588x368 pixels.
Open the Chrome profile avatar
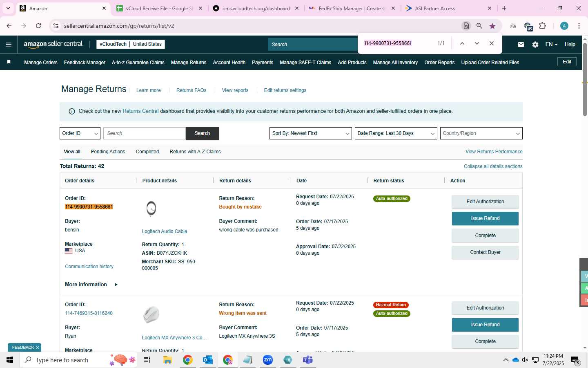[x=564, y=26]
